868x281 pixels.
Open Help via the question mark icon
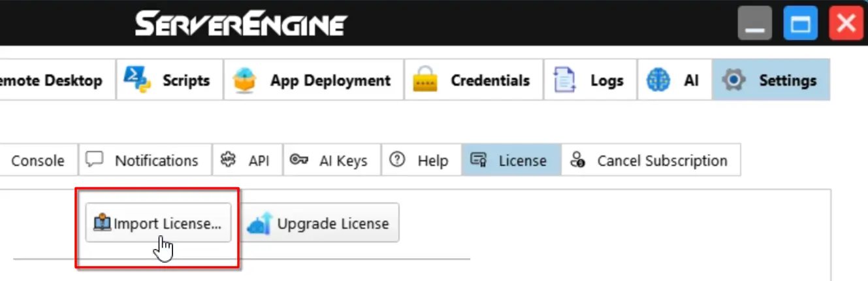397,160
